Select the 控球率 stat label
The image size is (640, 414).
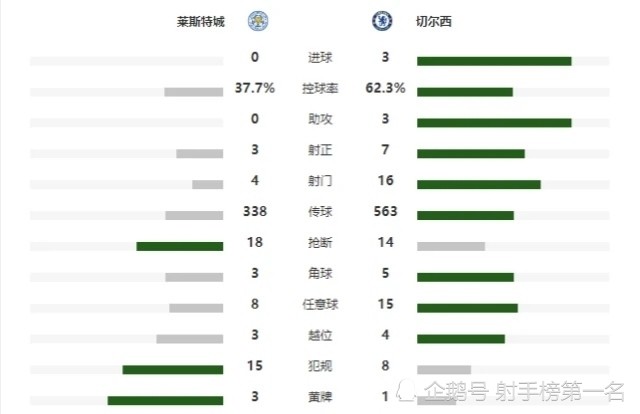[320, 88]
